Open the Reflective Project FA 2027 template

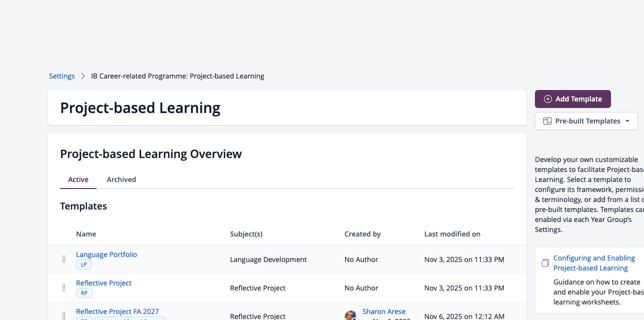(117, 311)
